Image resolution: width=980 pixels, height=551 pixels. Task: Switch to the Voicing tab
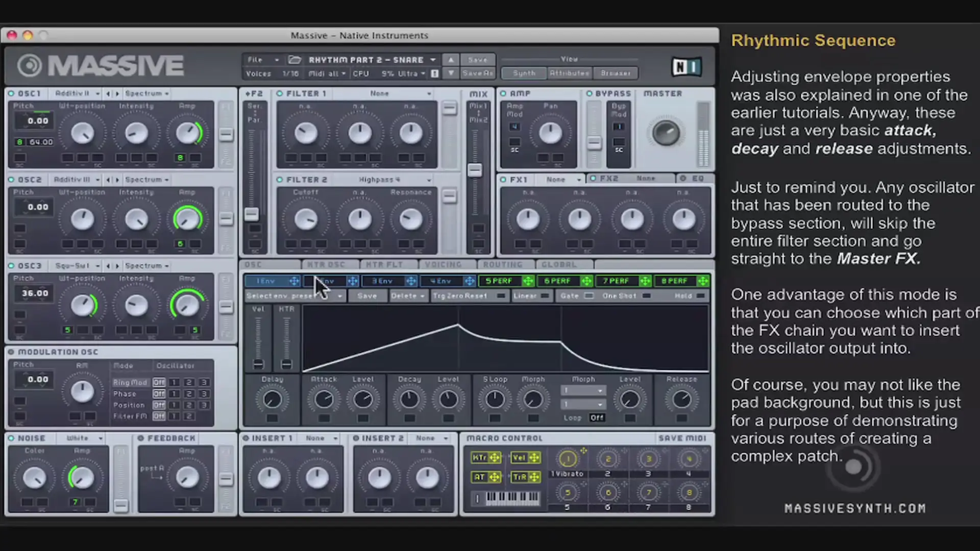click(443, 264)
